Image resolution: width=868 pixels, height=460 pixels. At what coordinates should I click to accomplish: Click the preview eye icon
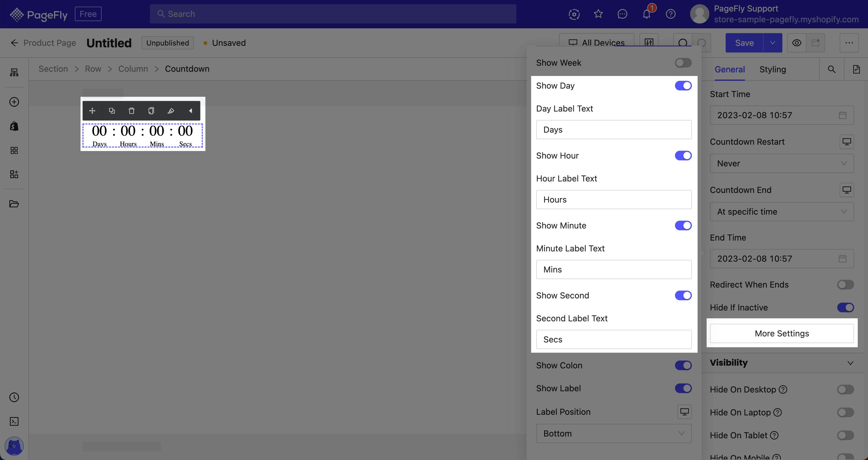797,43
